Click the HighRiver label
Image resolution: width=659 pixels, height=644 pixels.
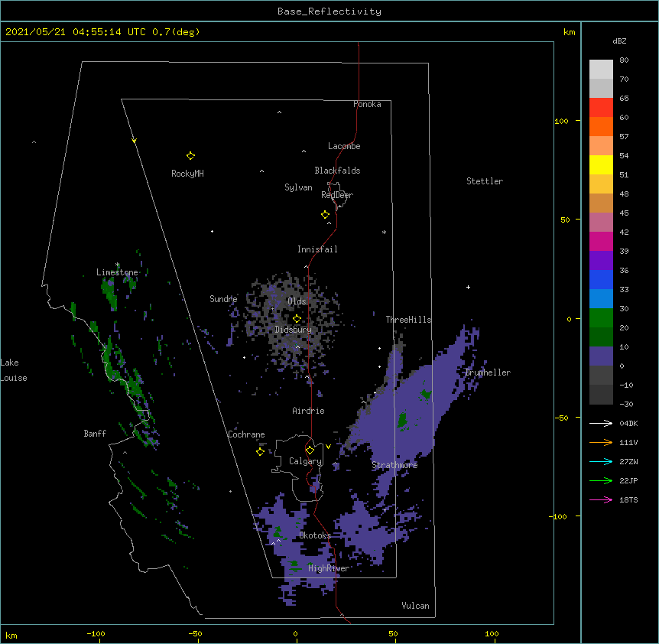coord(329,568)
